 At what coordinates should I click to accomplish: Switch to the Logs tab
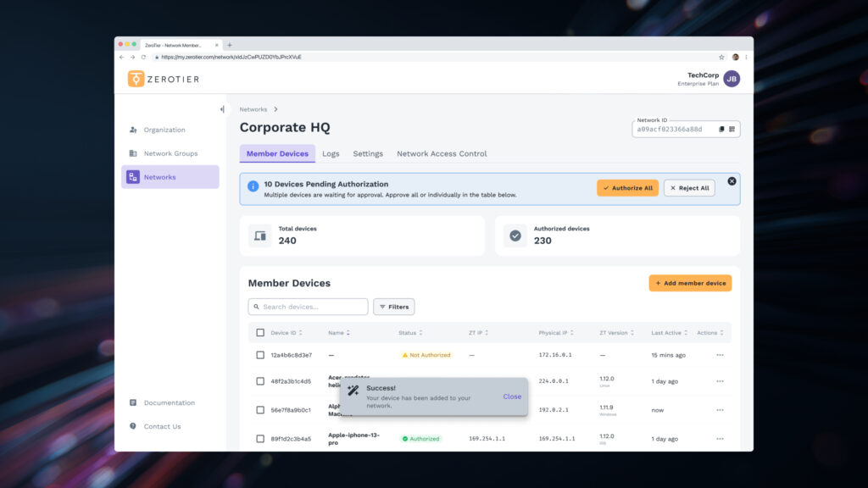click(x=331, y=153)
